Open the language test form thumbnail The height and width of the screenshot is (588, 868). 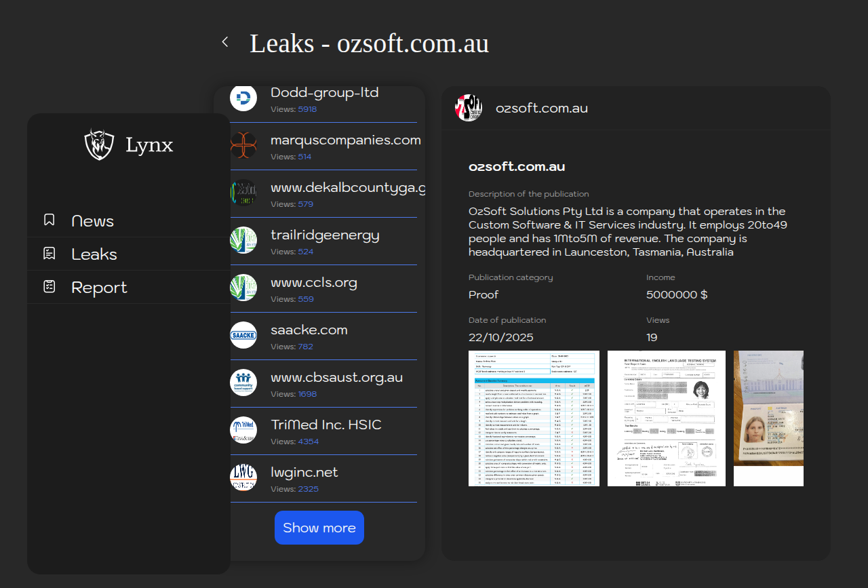[x=666, y=418]
